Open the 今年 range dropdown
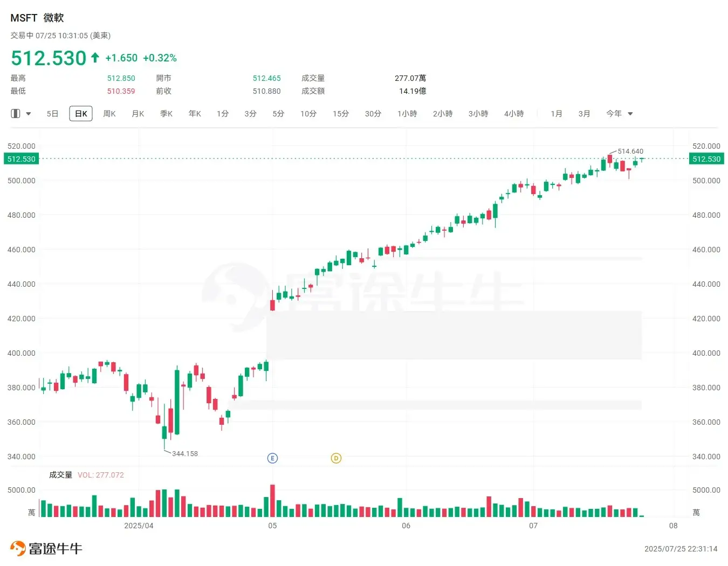This screenshot has height=566, width=728. [x=620, y=114]
